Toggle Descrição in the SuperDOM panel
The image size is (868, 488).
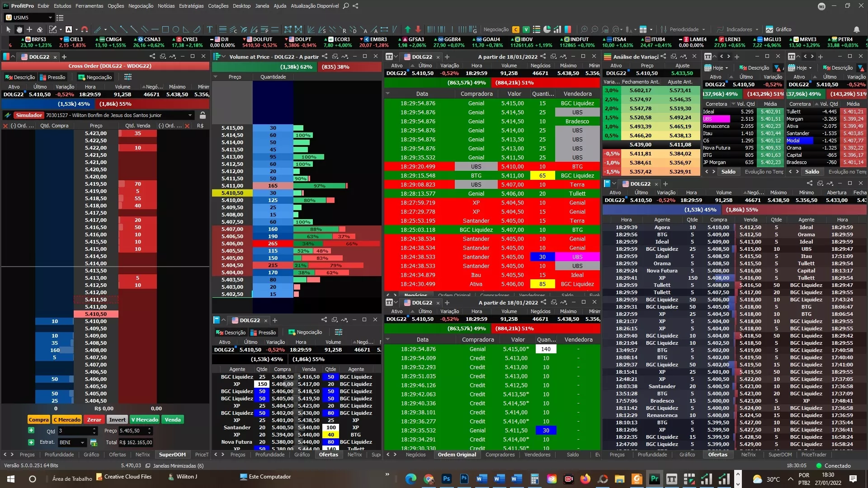pos(20,77)
